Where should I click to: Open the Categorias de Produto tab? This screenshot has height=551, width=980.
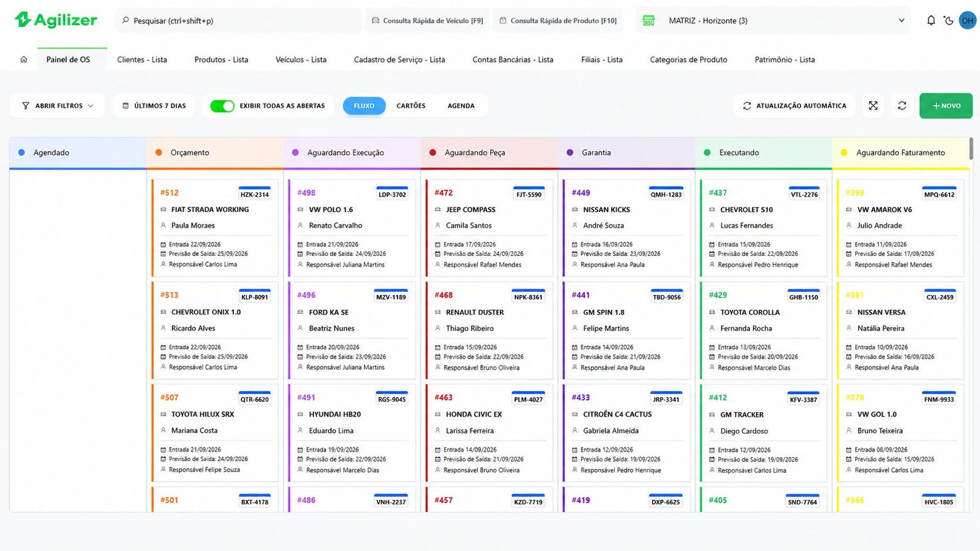(x=688, y=59)
